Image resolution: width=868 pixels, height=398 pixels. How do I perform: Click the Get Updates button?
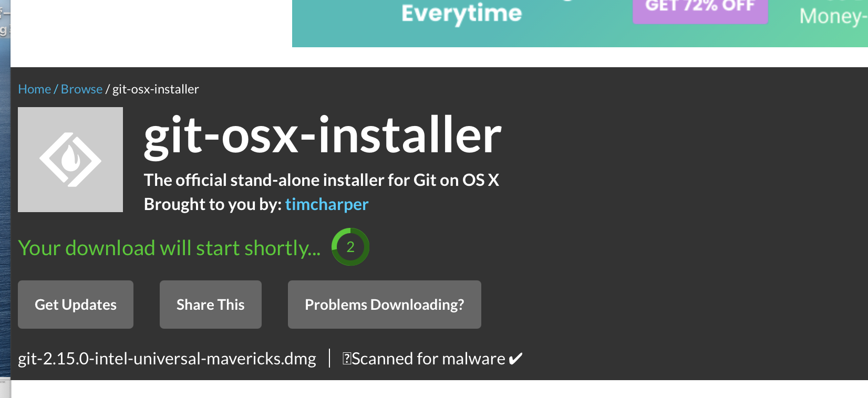[x=76, y=305]
